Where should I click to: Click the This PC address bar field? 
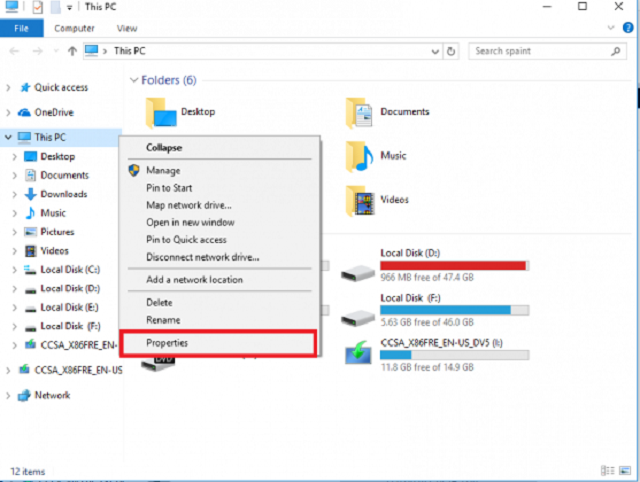262,51
